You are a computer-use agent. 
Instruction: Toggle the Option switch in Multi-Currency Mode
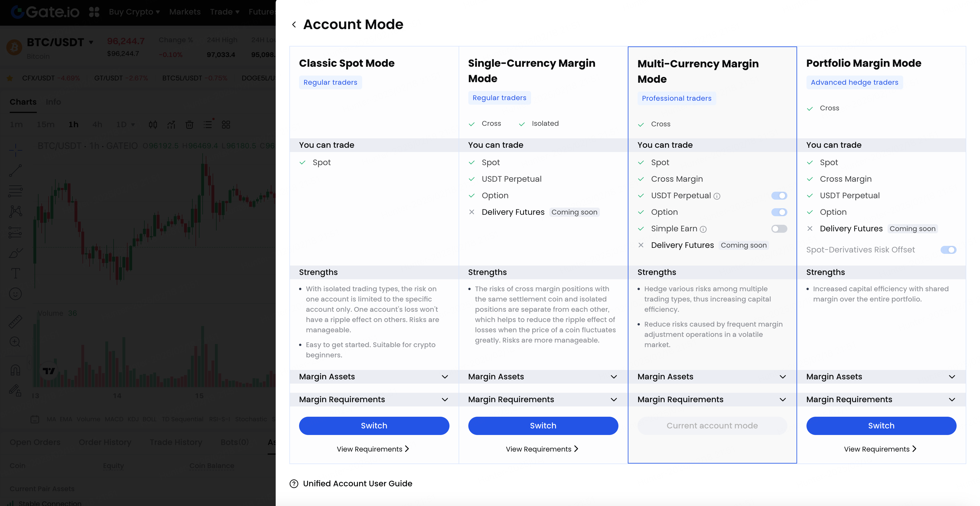coord(779,212)
